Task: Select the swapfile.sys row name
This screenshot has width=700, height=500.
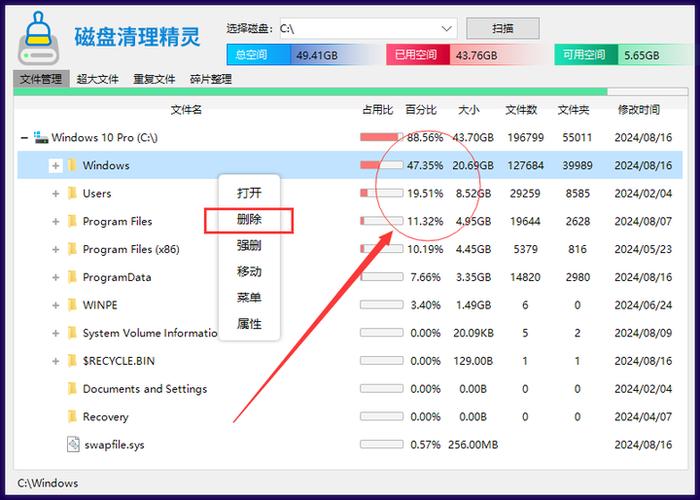Action: (x=114, y=445)
